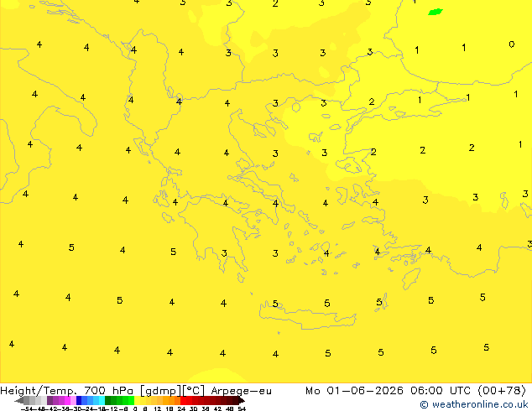This screenshot has width=532, height=411.
Task: Click the bright red swatch in the temperature legend
Action: (183, 400)
